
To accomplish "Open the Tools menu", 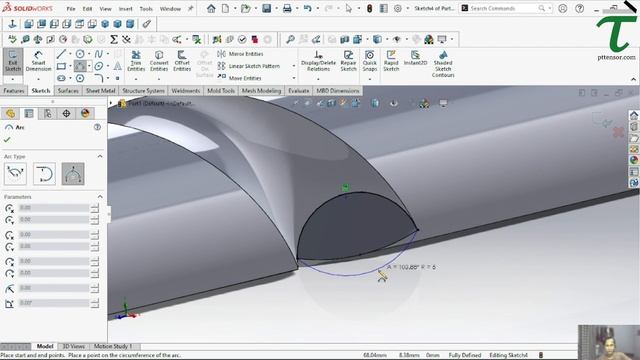I will (x=146, y=9).
